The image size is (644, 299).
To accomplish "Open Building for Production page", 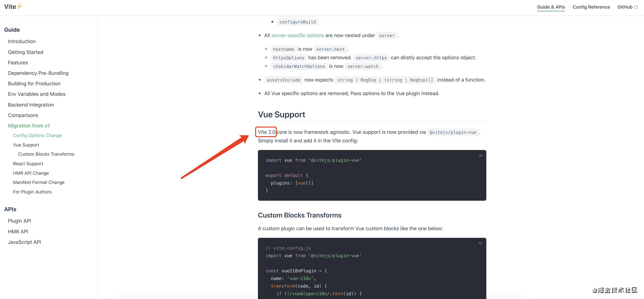I will pyautogui.click(x=34, y=84).
